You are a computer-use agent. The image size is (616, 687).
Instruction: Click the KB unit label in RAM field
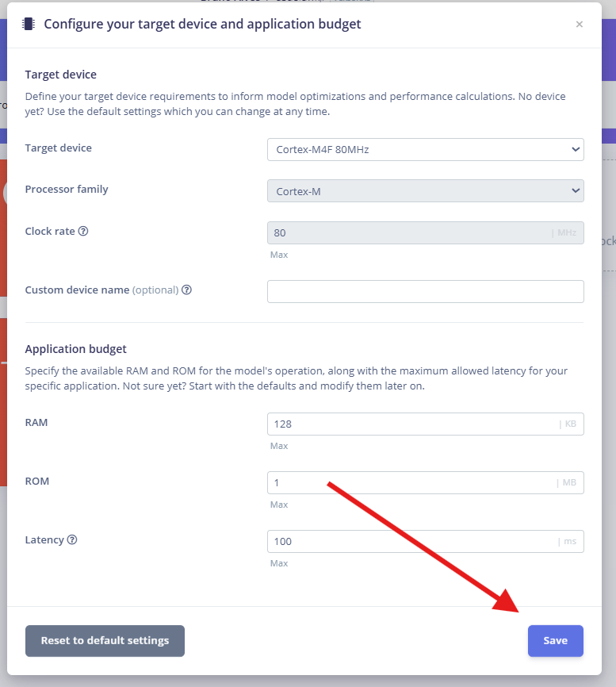click(570, 424)
